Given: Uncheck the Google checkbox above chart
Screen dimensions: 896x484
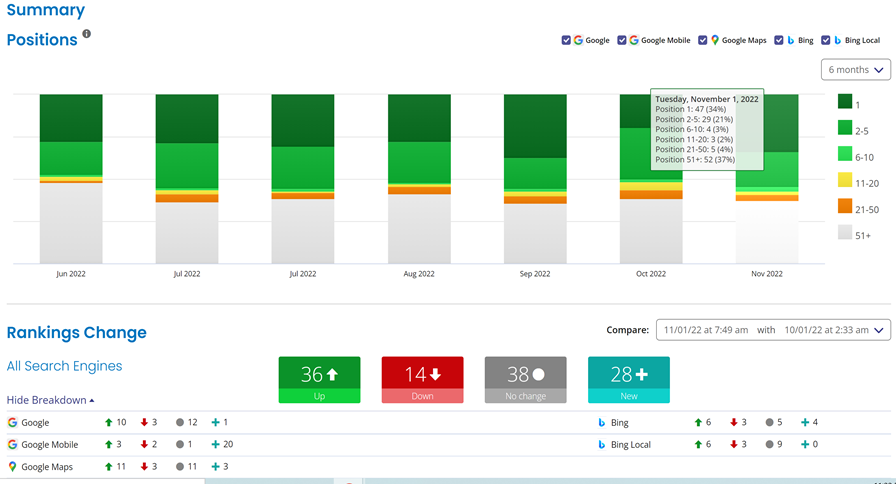Looking at the screenshot, I should pos(566,41).
